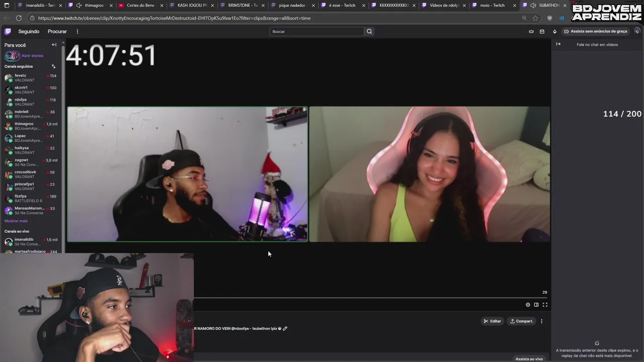
Task: Edit clip title with pencil icon
Action: [285, 328]
